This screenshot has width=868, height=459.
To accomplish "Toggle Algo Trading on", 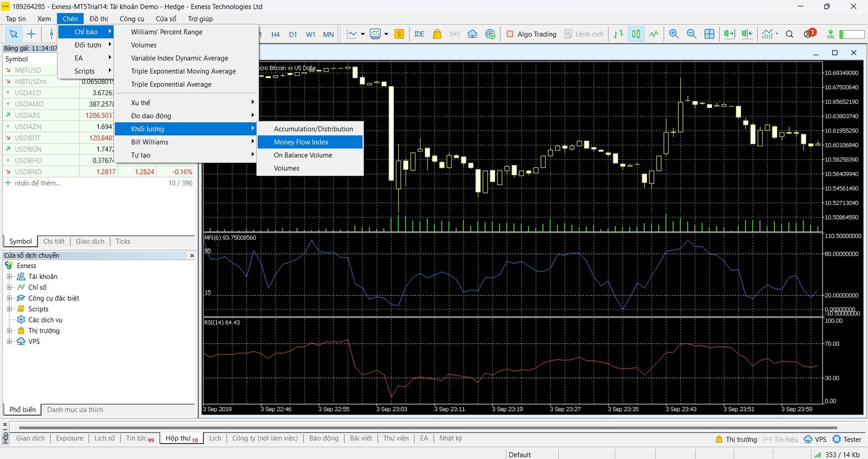I will (531, 34).
